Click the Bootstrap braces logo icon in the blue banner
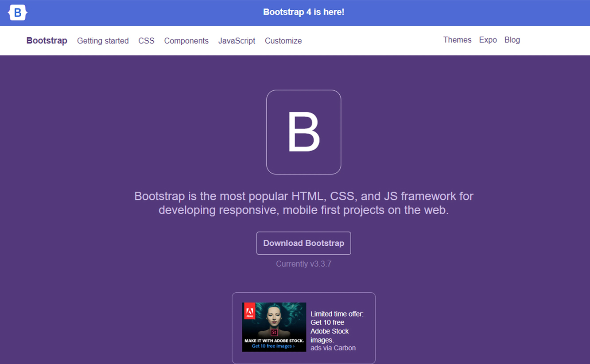The image size is (590, 364). point(18,12)
